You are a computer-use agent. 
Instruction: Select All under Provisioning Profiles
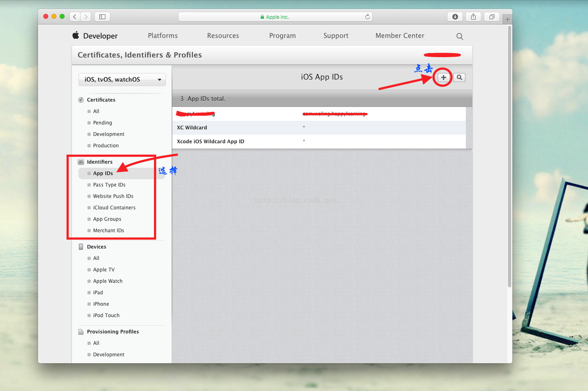pyautogui.click(x=96, y=343)
